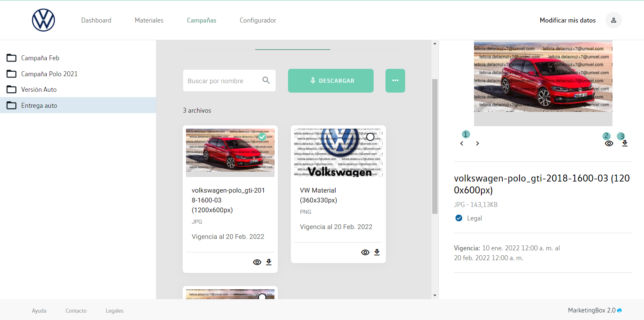Open the three-dots more options button
This screenshot has width=644, height=320.
pyautogui.click(x=395, y=81)
